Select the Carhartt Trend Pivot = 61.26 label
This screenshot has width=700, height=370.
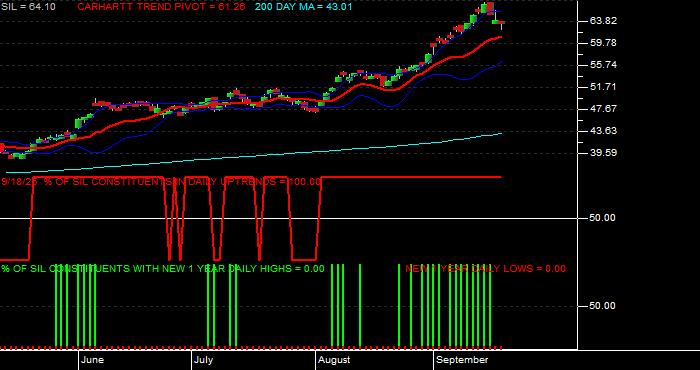(x=161, y=7)
